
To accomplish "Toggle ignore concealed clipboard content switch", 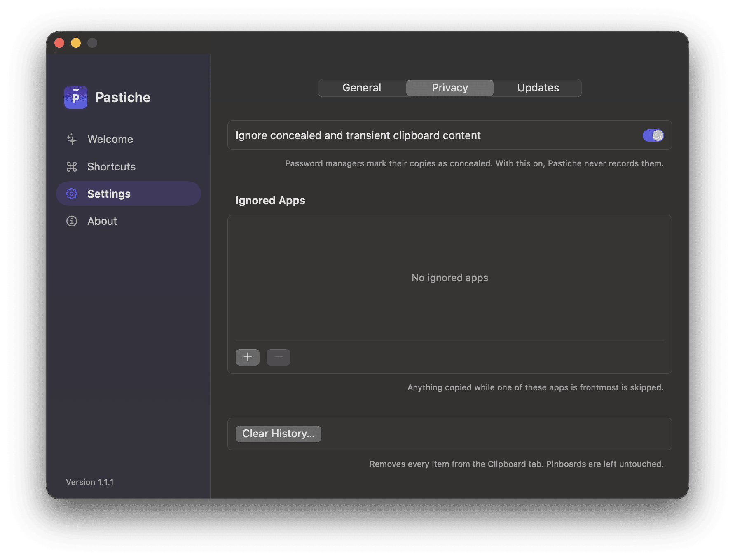I will pyautogui.click(x=653, y=135).
